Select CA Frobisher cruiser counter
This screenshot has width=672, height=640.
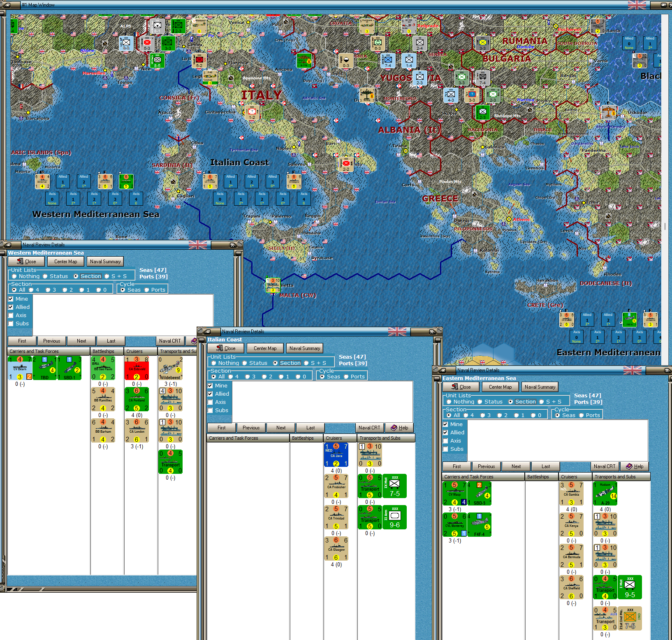tap(336, 486)
